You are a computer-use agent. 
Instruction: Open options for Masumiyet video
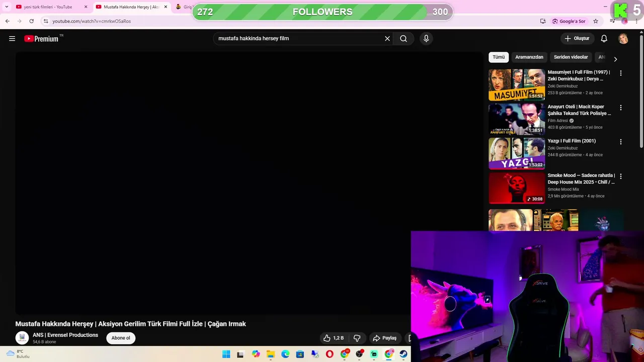[620, 73]
